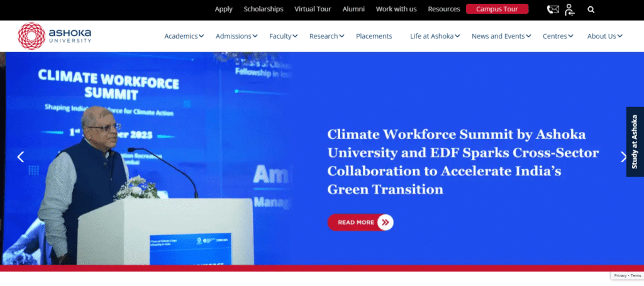Advance carousel with right arrow
This screenshot has height=286, width=644.
(x=623, y=157)
